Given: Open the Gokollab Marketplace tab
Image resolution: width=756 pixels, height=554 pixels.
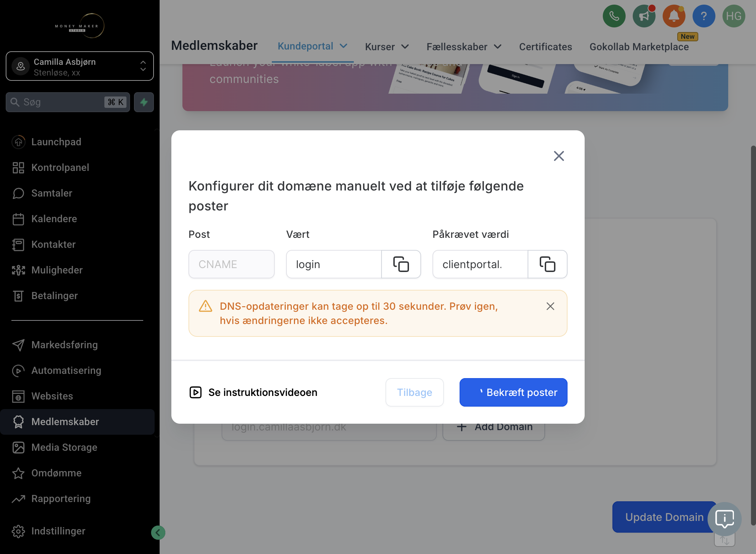Looking at the screenshot, I should click(x=639, y=47).
